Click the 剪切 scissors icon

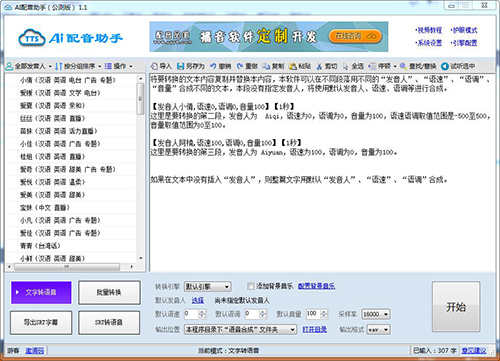319,66
